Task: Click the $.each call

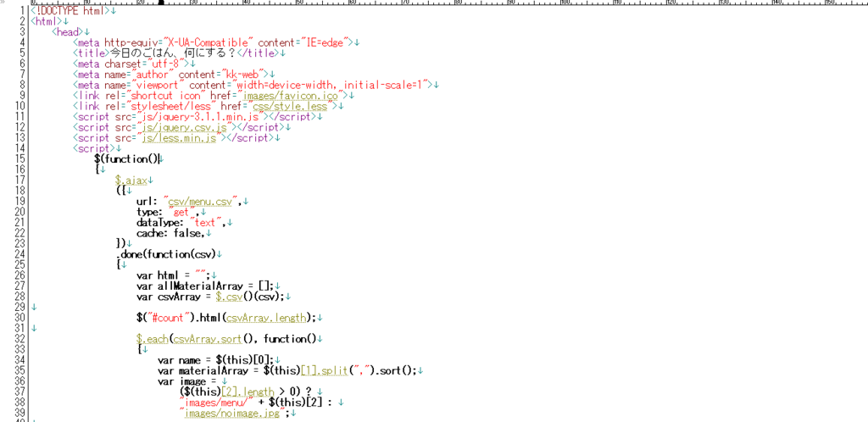Action: coord(153,338)
